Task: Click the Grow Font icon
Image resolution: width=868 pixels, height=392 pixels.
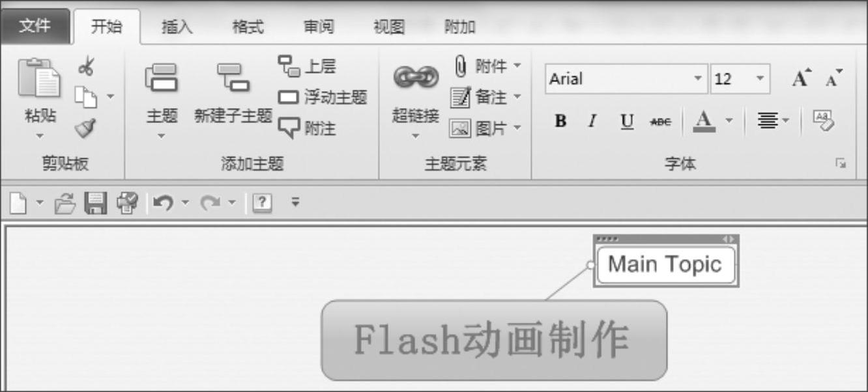Action: click(x=802, y=78)
